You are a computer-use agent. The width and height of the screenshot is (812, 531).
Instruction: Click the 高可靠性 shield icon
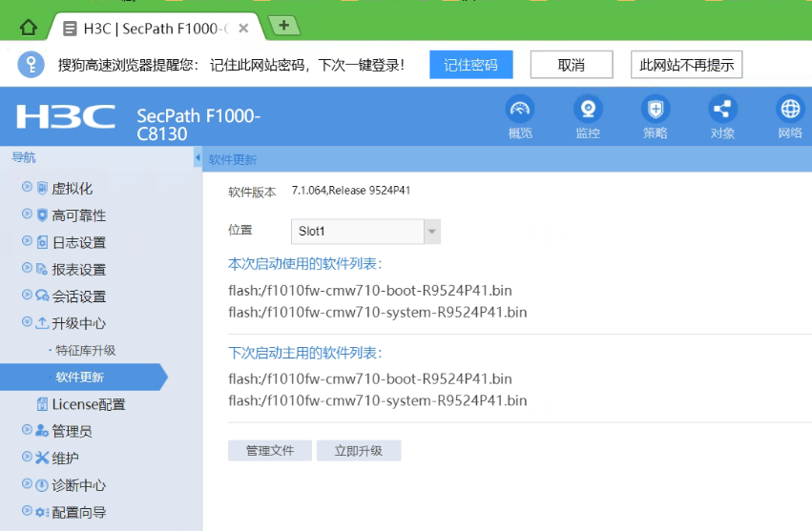(x=42, y=214)
